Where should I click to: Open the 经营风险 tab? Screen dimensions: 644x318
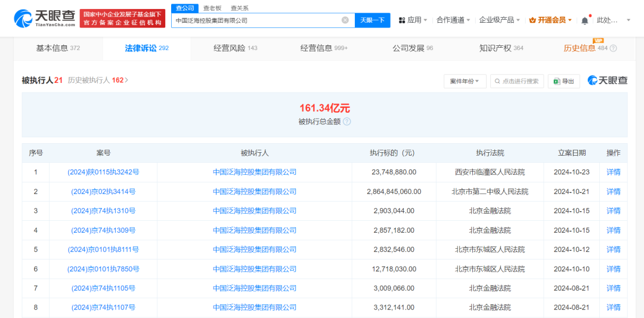tap(236, 48)
